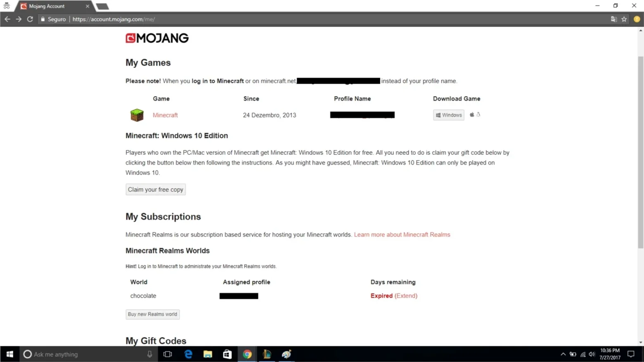Open File Explorer from the taskbar
Screen dimensions: 644x362
coord(208,354)
